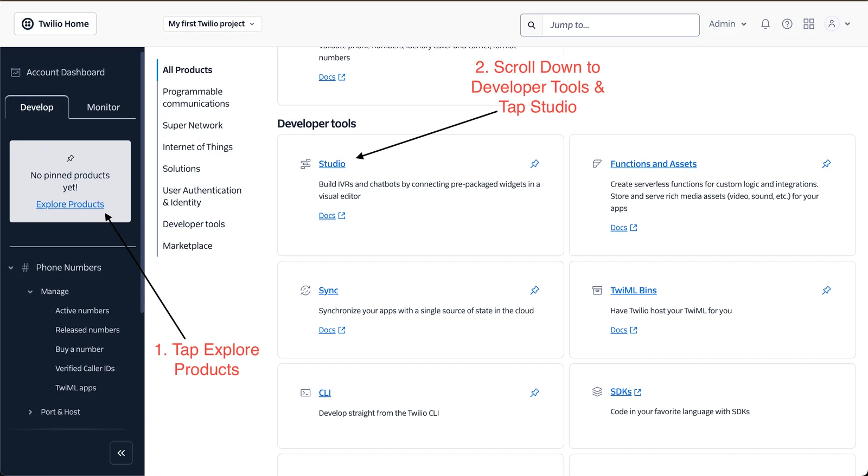Click the Phone Numbers hash icon
The image size is (868, 476).
click(25, 267)
